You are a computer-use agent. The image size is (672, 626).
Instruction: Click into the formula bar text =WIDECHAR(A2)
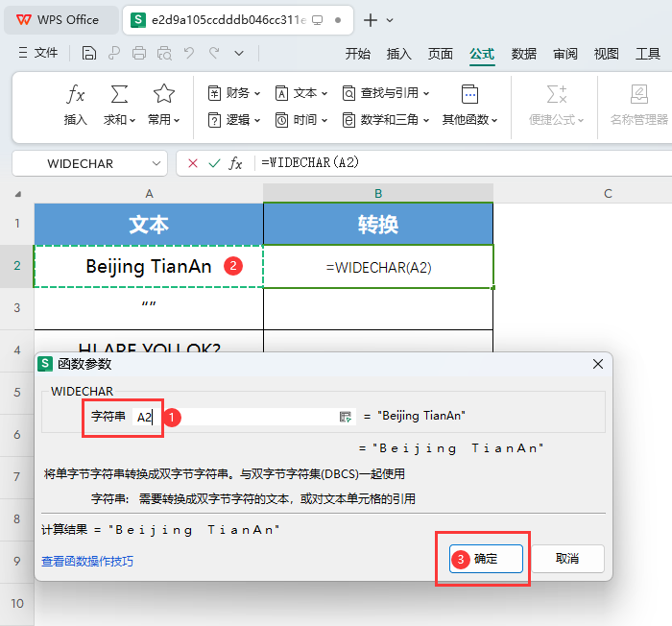(310, 162)
